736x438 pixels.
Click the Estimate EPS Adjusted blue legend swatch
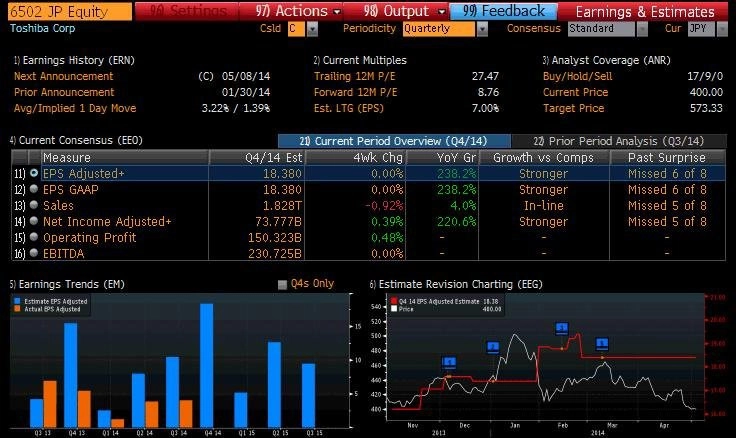[17, 301]
